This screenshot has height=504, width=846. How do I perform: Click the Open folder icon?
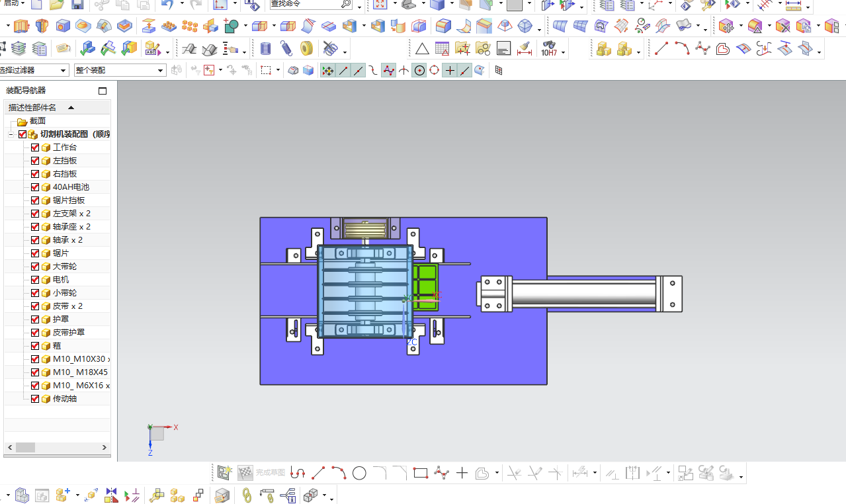56,5
